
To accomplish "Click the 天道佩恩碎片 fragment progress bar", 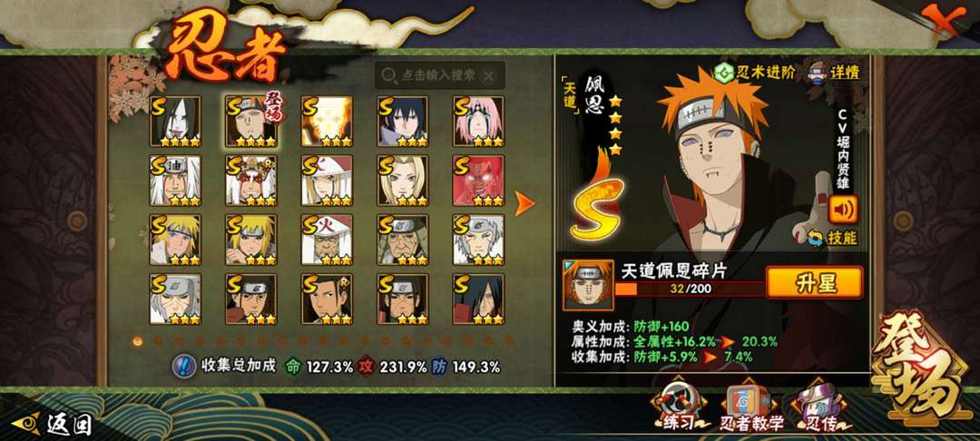I will (690, 289).
